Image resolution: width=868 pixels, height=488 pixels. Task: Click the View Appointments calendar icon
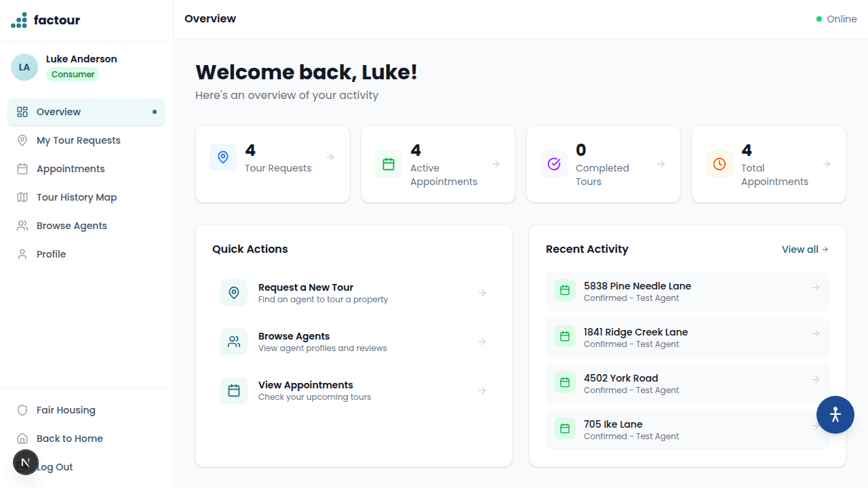(233, 390)
